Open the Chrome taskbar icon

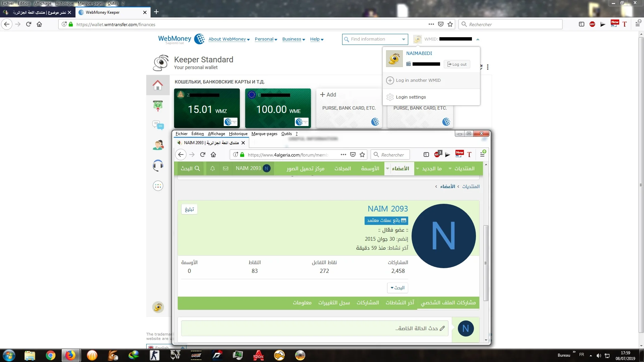coord(51,355)
